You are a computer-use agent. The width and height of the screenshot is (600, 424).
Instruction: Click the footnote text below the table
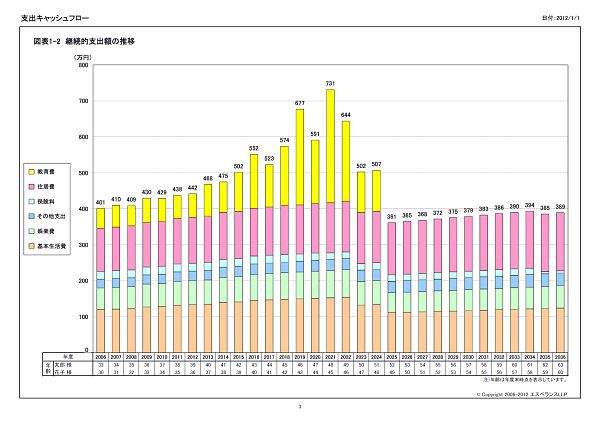(x=525, y=380)
